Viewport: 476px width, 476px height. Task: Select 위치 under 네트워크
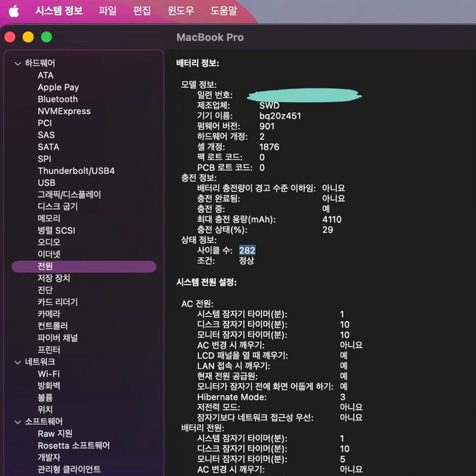pyautogui.click(x=45, y=409)
